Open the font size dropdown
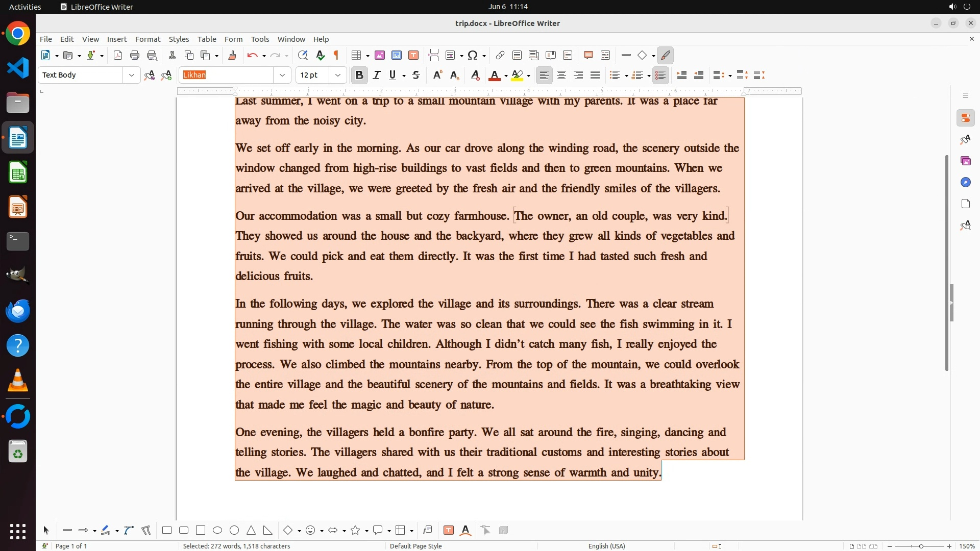The height and width of the screenshot is (551, 980). coord(338,76)
